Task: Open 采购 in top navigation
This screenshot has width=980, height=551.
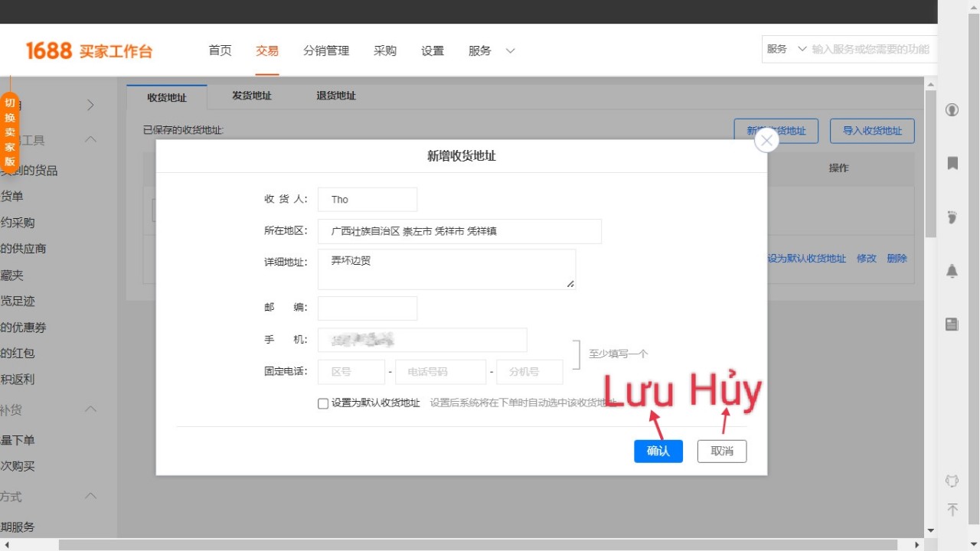Action: [385, 51]
